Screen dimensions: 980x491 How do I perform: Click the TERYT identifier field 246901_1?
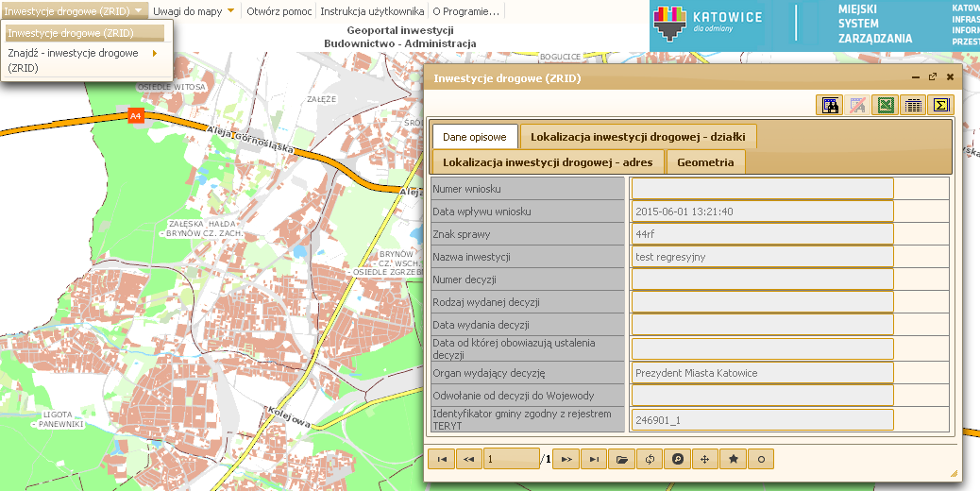tap(763, 420)
